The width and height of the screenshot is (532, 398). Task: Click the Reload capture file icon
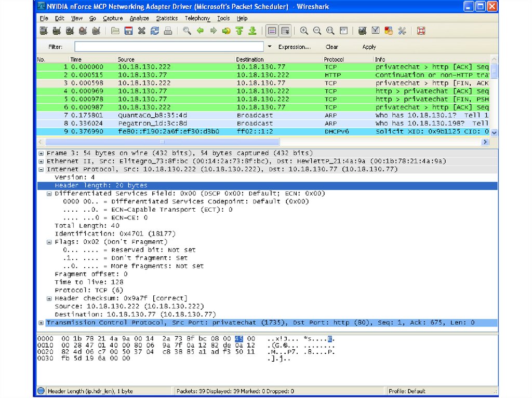point(155,31)
